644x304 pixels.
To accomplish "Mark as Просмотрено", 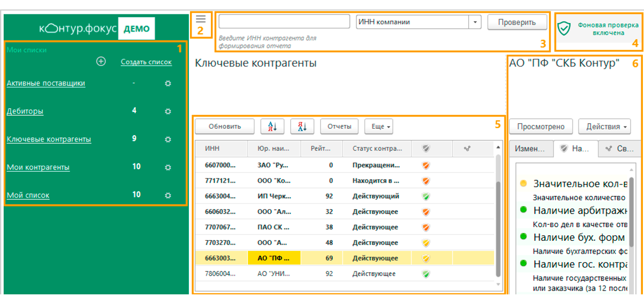I will [540, 127].
